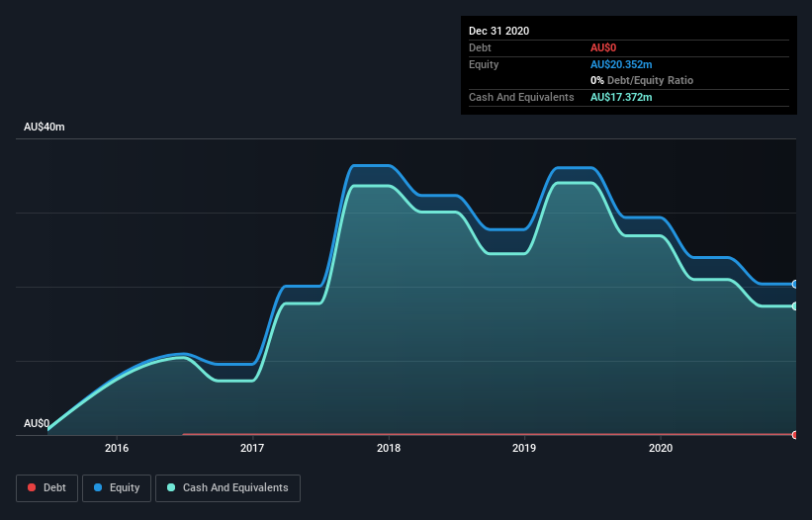Image resolution: width=812 pixels, height=520 pixels.
Task: Click the Cash And Equivalents tooltip label
Action: point(521,97)
